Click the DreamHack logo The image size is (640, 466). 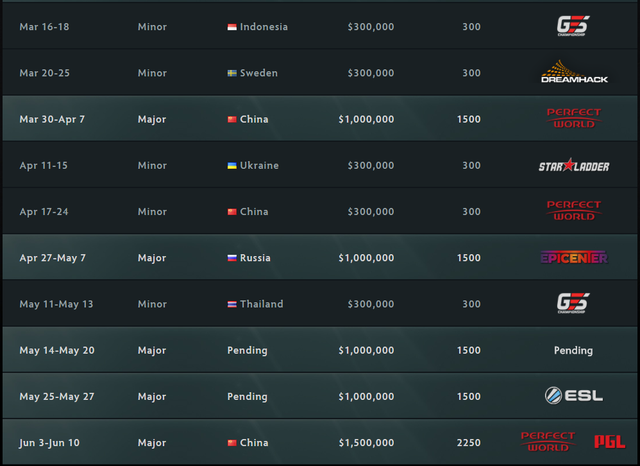point(574,72)
